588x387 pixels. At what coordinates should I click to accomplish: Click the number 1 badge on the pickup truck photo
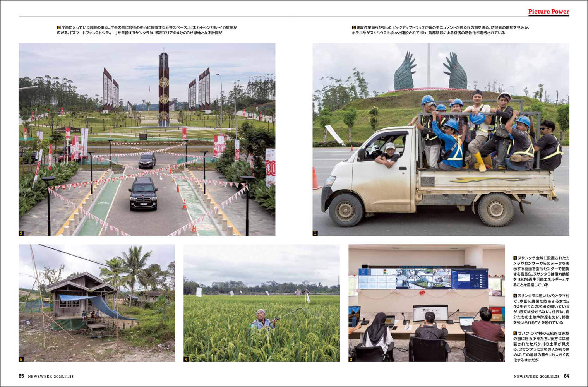[315, 233]
